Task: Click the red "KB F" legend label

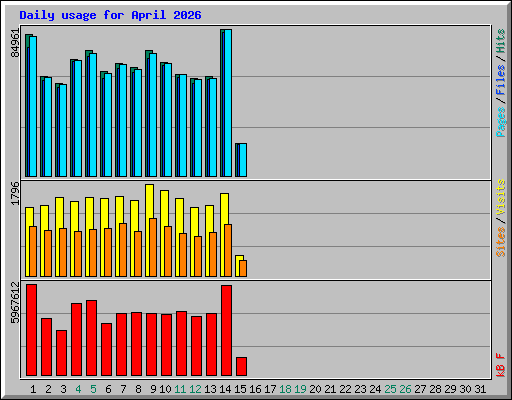Action: (x=500, y=365)
